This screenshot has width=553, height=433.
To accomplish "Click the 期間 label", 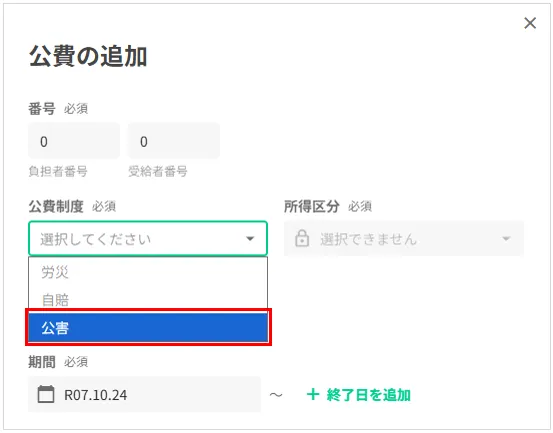I will click(x=42, y=361).
